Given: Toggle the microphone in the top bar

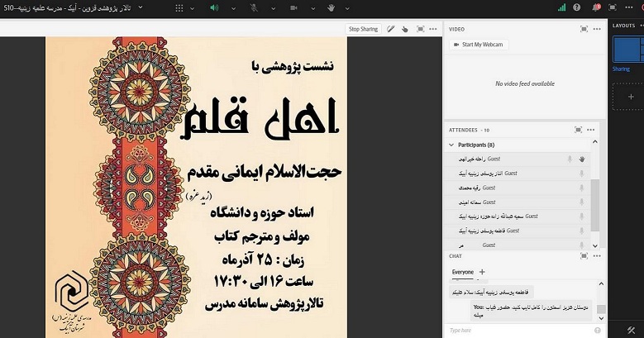Looking at the screenshot, I should pyautogui.click(x=253, y=7).
